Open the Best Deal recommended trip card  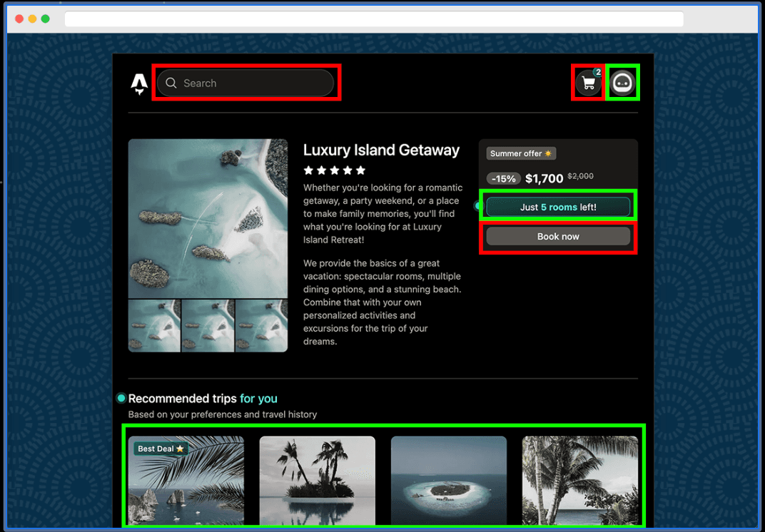pos(186,481)
